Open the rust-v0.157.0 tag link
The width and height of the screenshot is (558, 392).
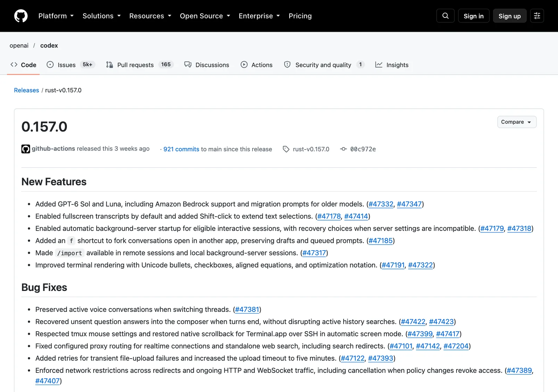click(311, 149)
